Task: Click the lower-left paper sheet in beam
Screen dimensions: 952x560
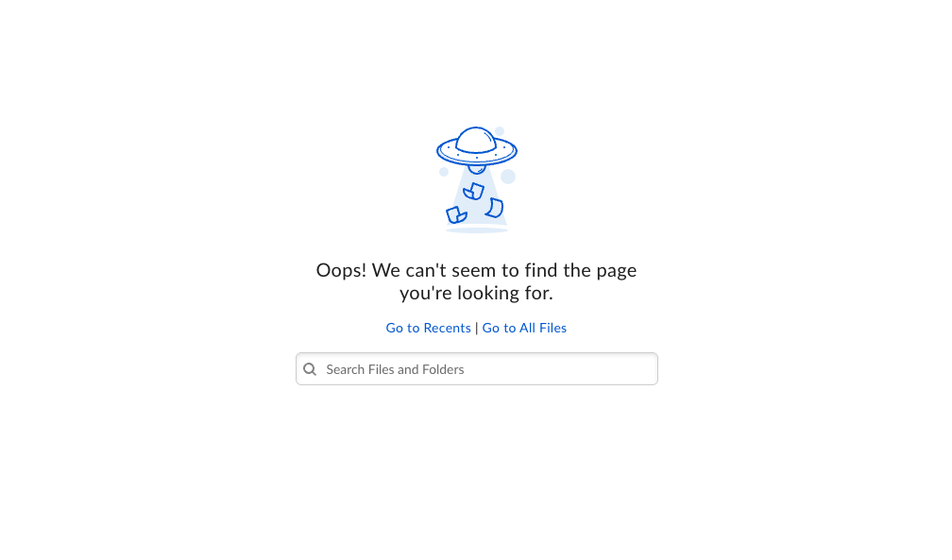Action: coord(456,215)
